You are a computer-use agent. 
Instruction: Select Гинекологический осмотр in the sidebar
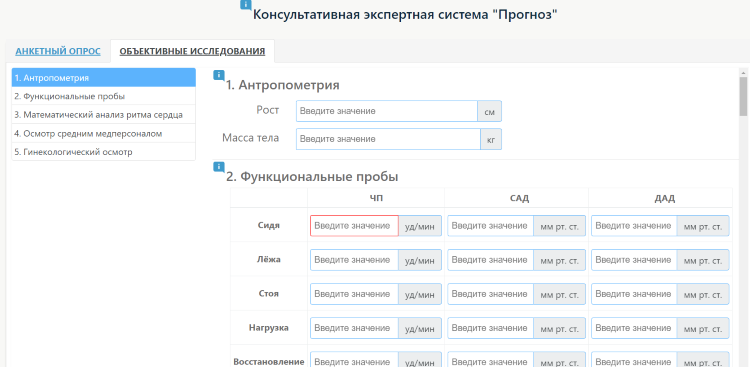[x=104, y=152]
